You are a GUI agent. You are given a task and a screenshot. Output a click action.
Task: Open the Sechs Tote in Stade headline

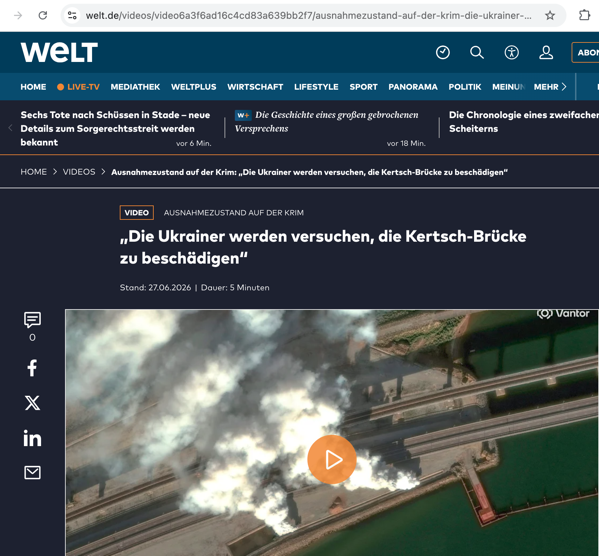coord(115,128)
